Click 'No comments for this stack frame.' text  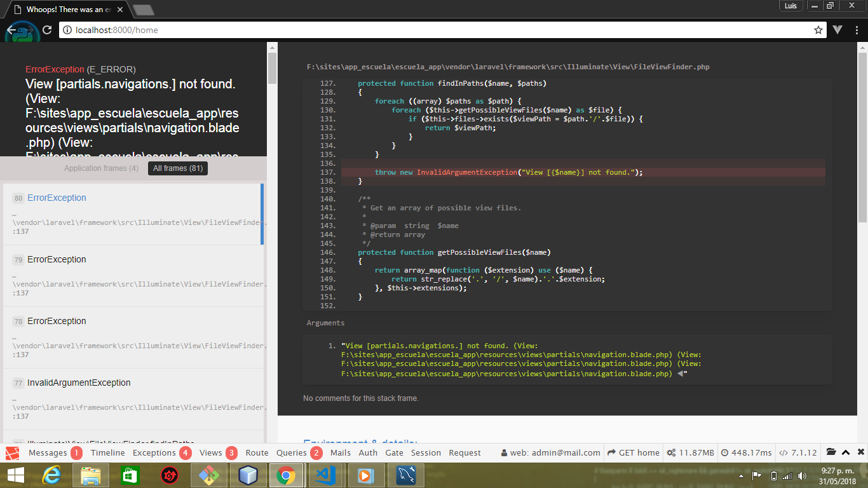[361, 398]
